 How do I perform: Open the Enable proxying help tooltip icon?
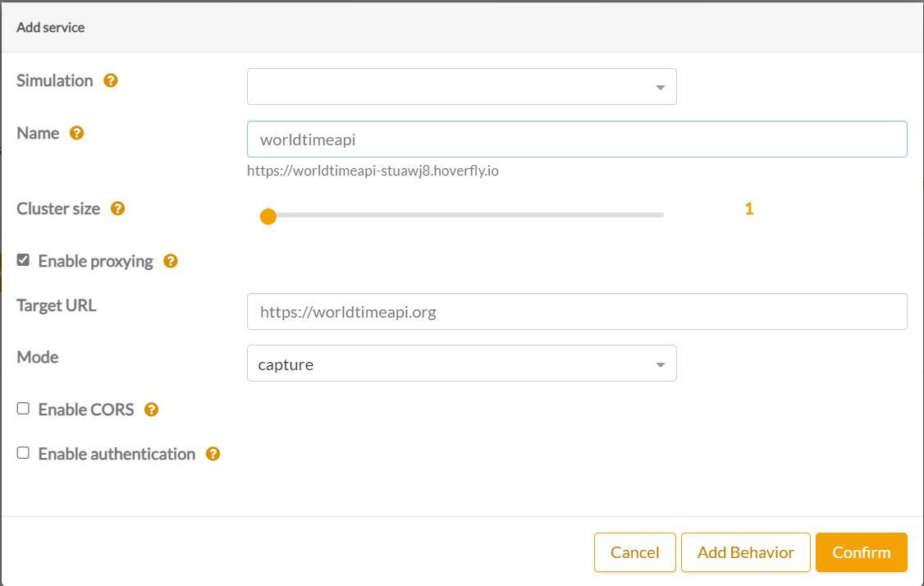click(171, 261)
